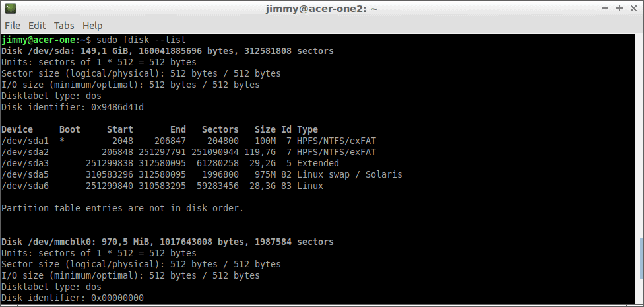Screen dimensions: 644x307
Task: Open the Edit menu
Action: tap(37, 26)
